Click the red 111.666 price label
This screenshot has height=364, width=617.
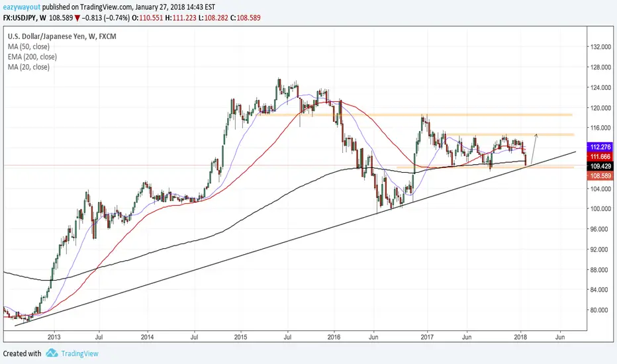600,157
